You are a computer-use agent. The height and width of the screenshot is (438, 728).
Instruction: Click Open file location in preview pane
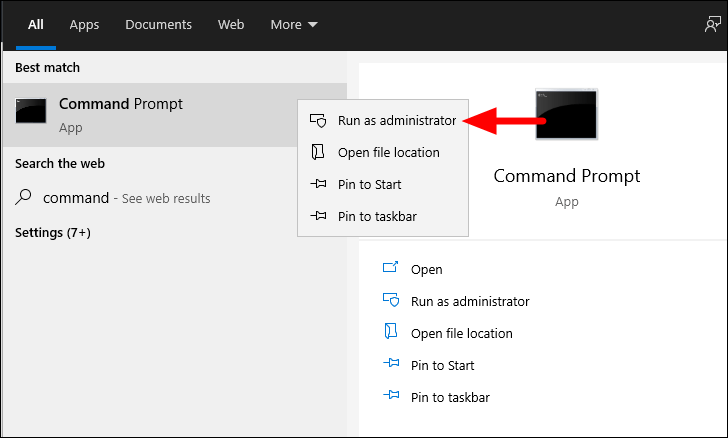[462, 333]
